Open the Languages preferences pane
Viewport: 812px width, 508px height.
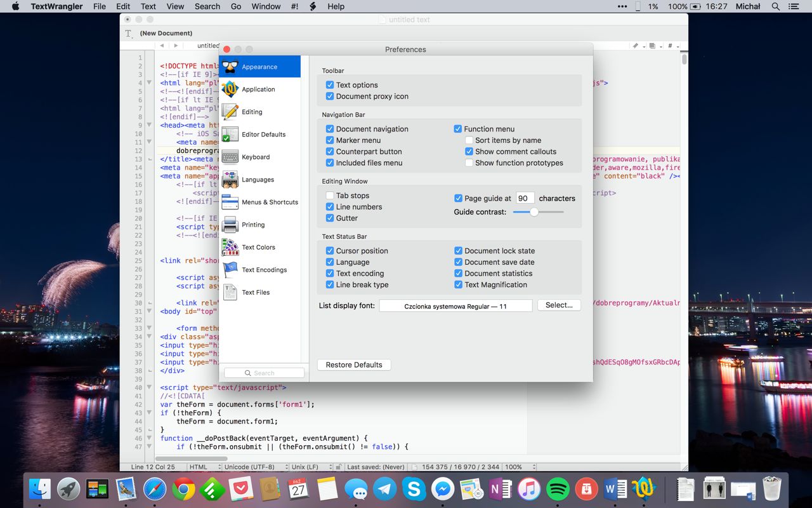259,180
